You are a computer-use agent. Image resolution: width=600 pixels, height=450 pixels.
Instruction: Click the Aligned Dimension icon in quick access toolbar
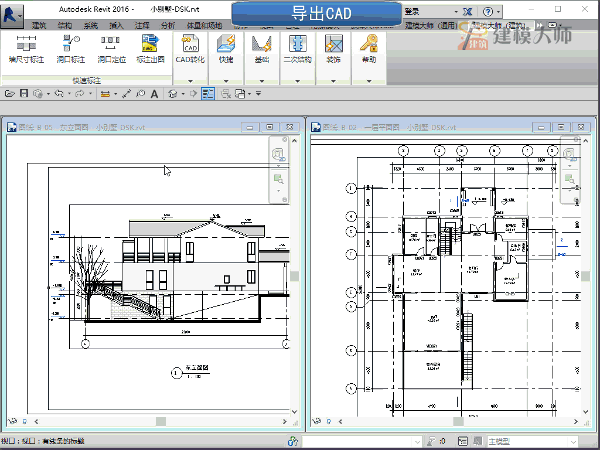coord(127,94)
